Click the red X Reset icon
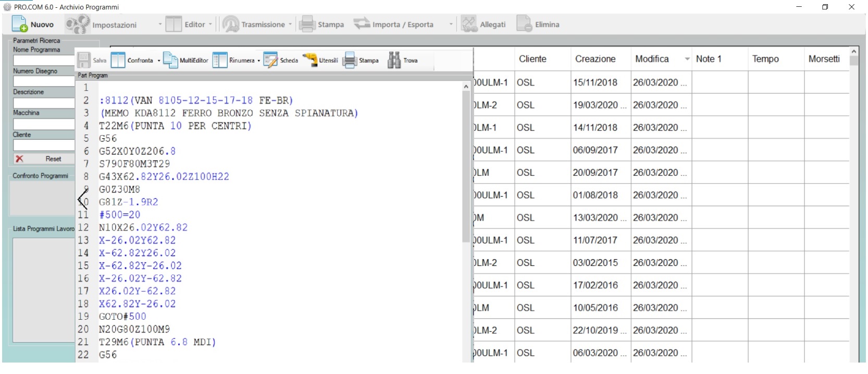 click(19, 159)
